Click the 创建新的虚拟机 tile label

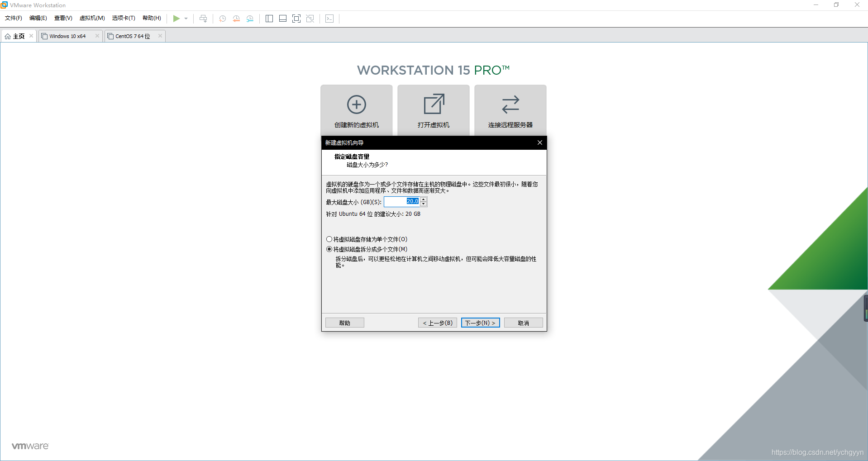click(x=357, y=125)
